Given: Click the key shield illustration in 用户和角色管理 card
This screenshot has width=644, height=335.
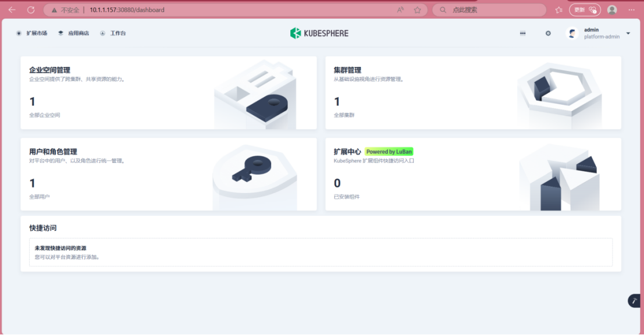Looking at the screenshot, I should pyautogui.click(x=255, y=177).
